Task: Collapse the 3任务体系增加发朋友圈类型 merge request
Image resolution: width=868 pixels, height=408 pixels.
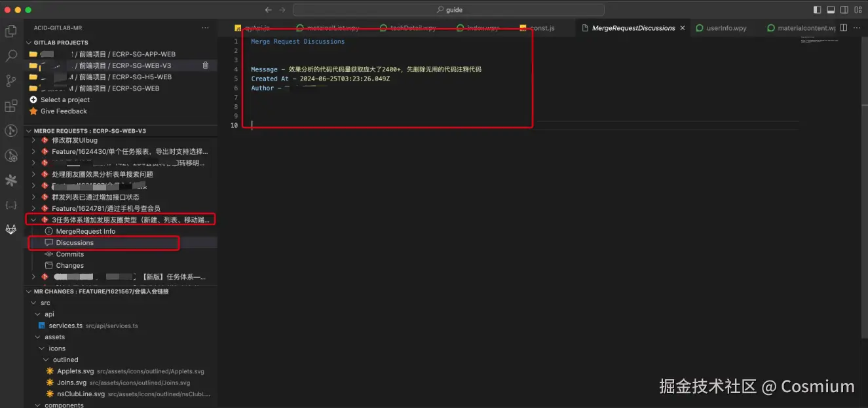Action: [x=33, y=220]
